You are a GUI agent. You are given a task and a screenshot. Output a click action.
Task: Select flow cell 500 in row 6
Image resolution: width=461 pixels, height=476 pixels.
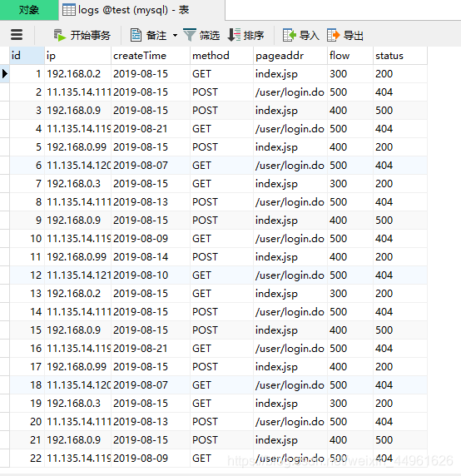(350, 166)
